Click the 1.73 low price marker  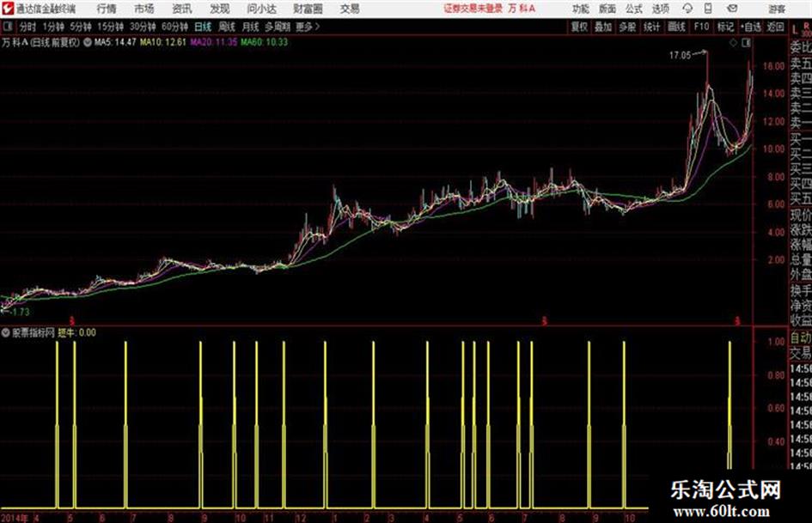coord(19,313)
